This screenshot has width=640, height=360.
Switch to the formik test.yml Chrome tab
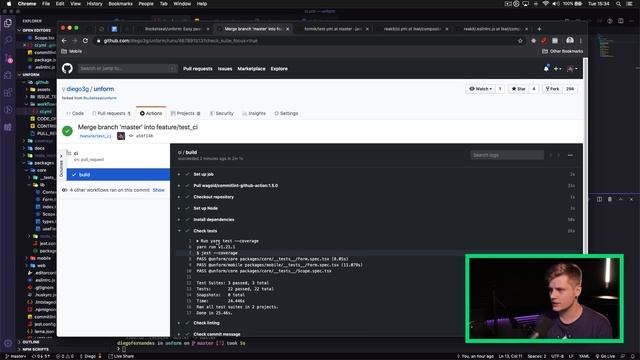point(333,29)
